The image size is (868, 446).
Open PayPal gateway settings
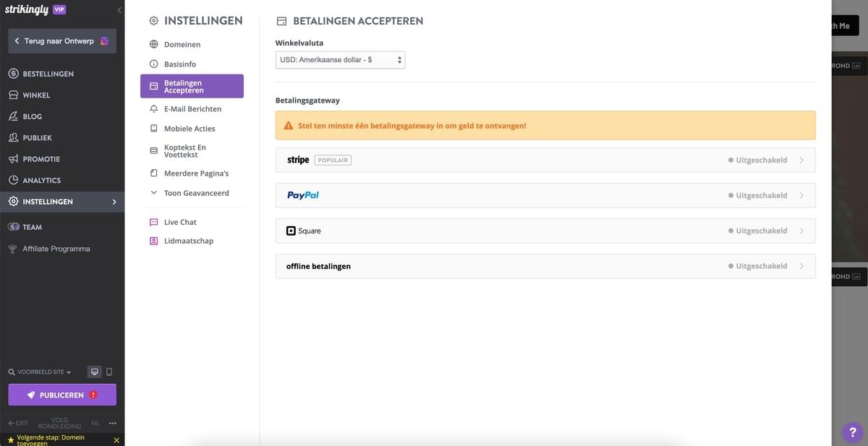[545, 195]
